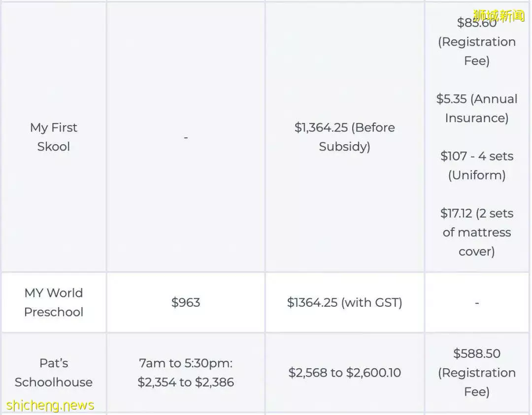Click the $2,568 to $2,600.10 cell

pos(344,373)
